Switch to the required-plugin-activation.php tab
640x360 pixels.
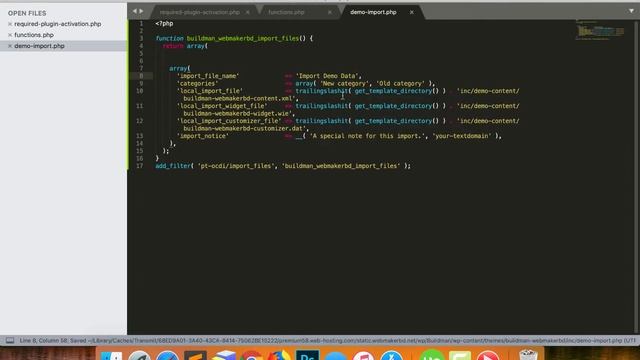(200, 12)
